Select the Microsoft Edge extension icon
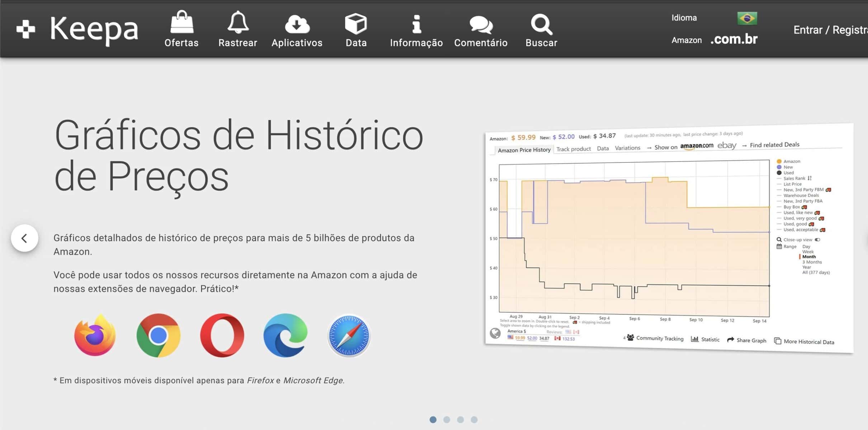The height and width of the screenshot is (430, 868). point(285,335)
